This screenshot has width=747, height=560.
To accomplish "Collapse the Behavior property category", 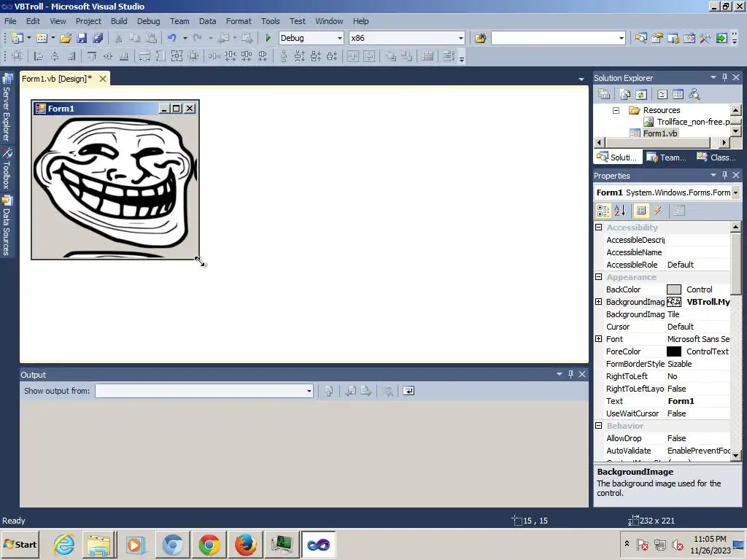I will point(599,426).
